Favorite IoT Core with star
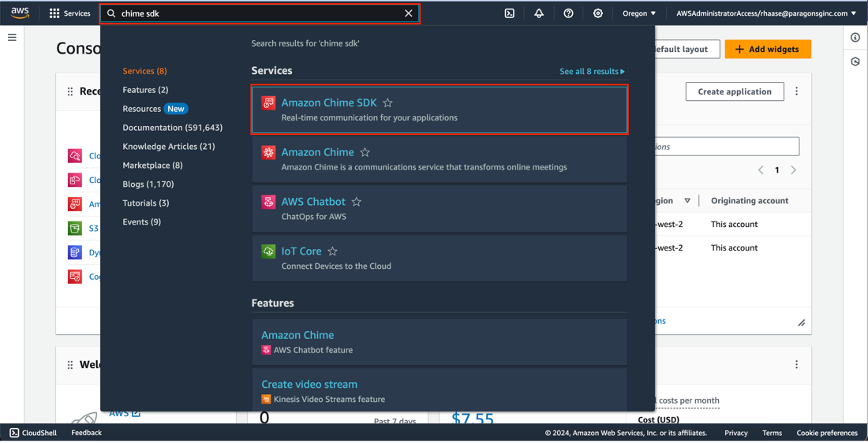The width and height of the screenshot is (868, 443). tap(333, 251)
